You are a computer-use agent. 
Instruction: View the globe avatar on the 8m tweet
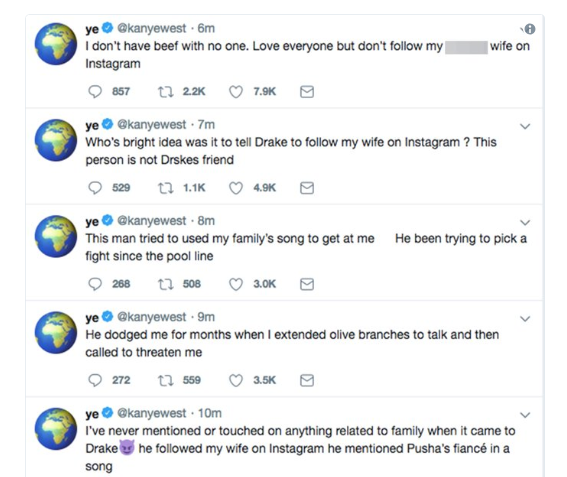(56, 237)
